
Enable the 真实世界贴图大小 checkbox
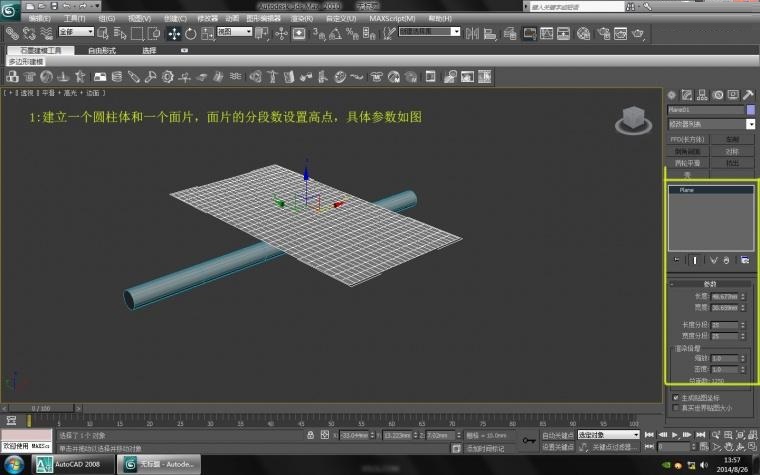coord(676,408)
